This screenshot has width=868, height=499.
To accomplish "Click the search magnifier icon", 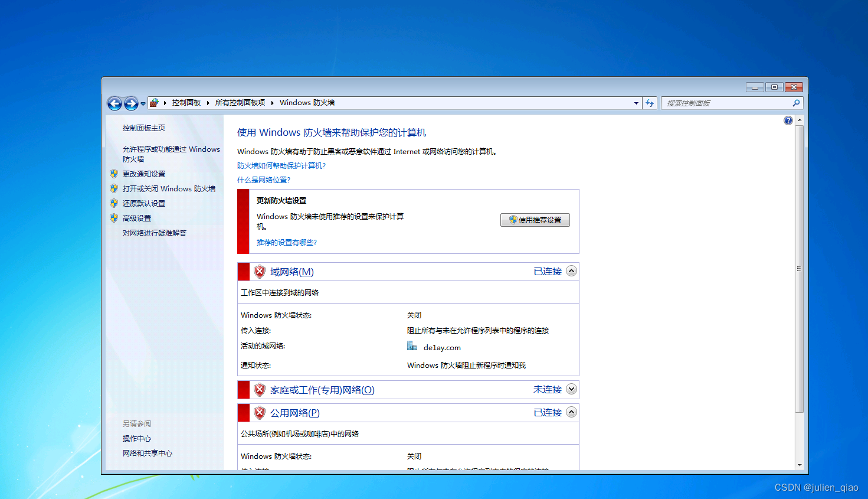I will [796, 103].
